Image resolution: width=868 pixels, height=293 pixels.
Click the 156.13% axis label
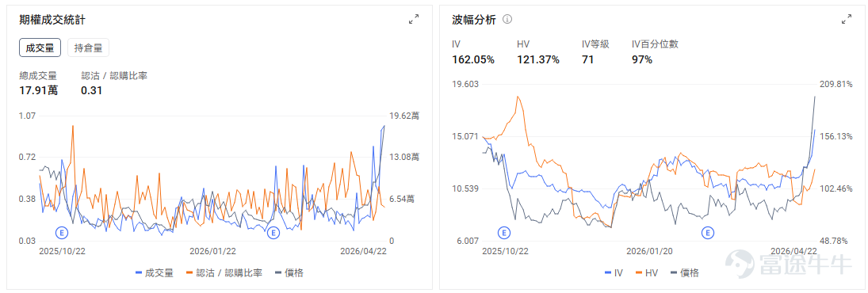835,136
